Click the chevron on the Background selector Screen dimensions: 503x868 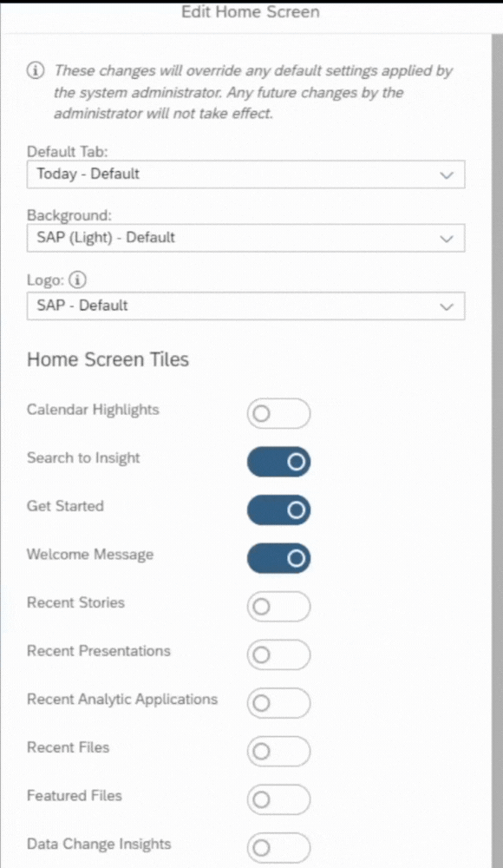pyautogui.click(x=447, y=238)
